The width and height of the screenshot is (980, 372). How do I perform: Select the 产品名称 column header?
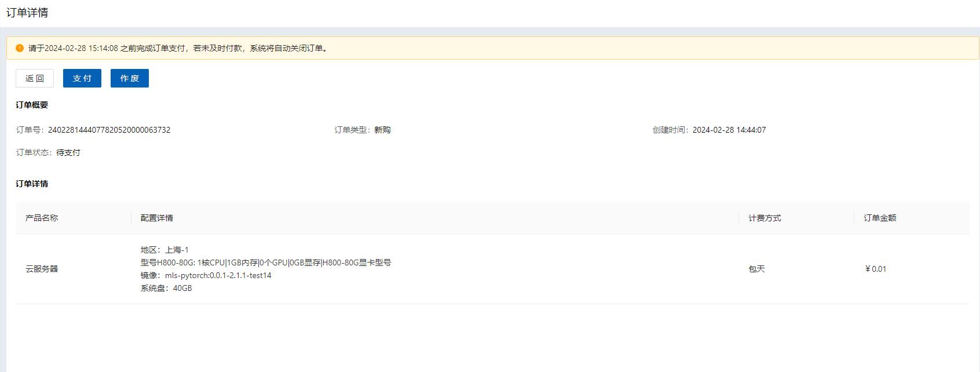tap(42, 218)
